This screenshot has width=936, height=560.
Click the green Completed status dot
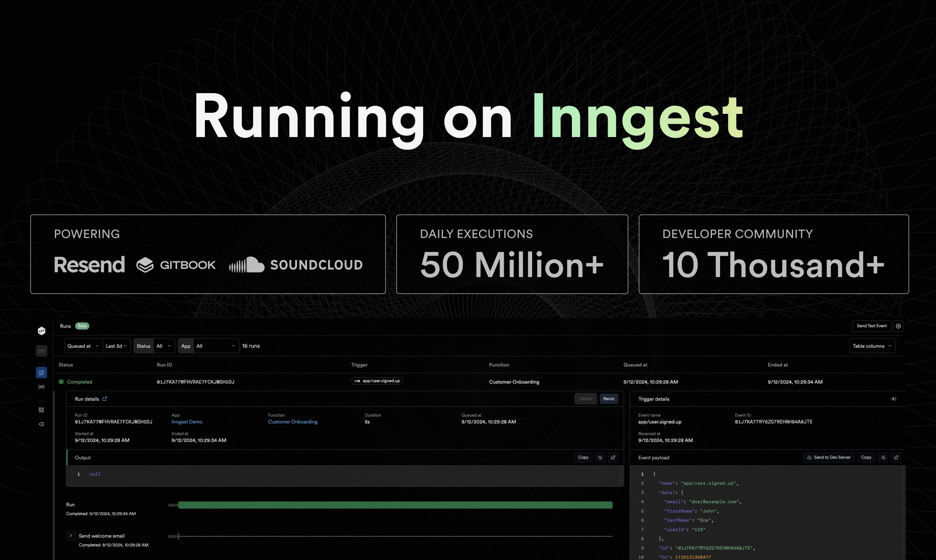(x=61, y=382)
